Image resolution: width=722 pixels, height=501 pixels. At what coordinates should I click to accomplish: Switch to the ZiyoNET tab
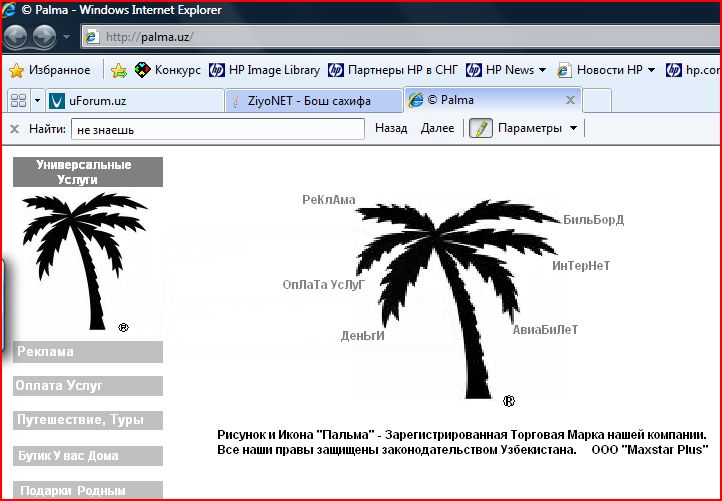(x=310, y=100)
